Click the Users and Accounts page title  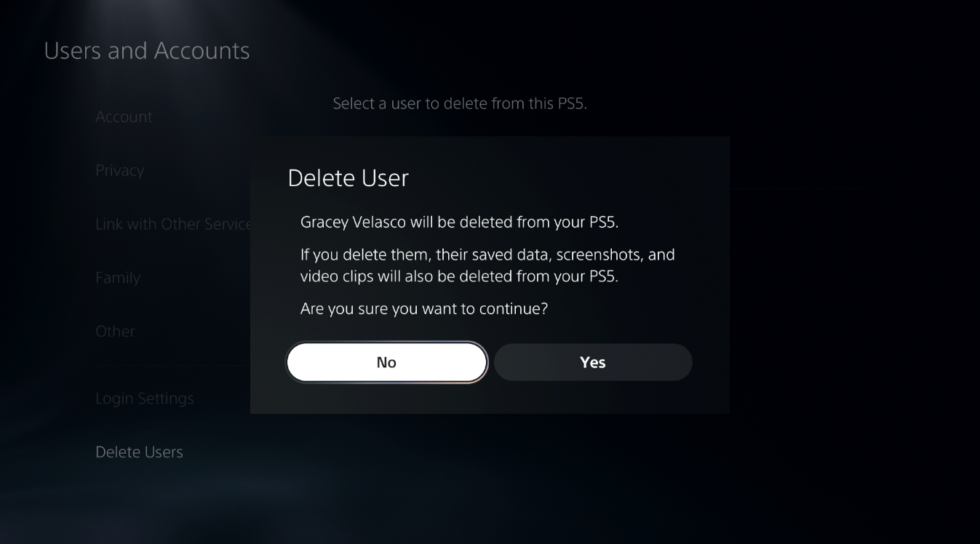[147, 50]
